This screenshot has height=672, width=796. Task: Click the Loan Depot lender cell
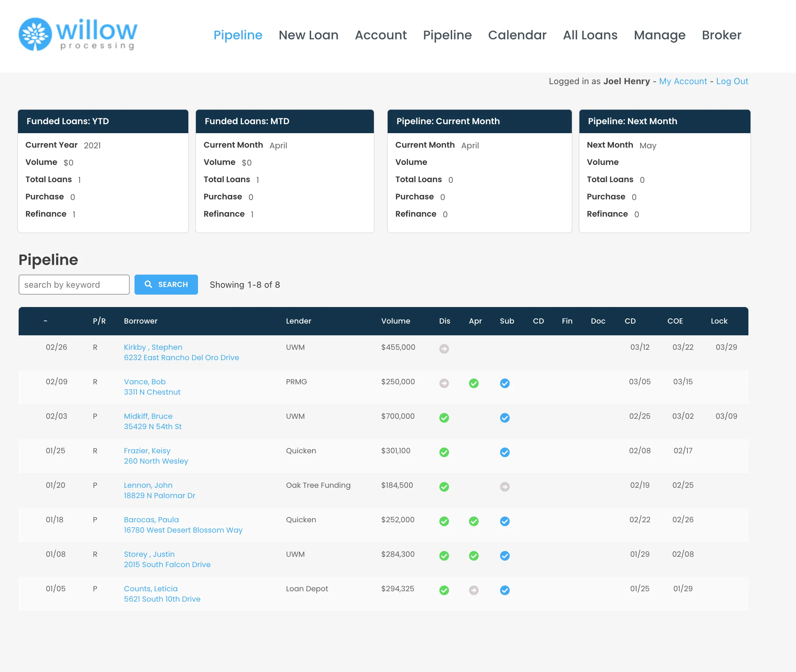pyautogui.click(x=307, y=589)
